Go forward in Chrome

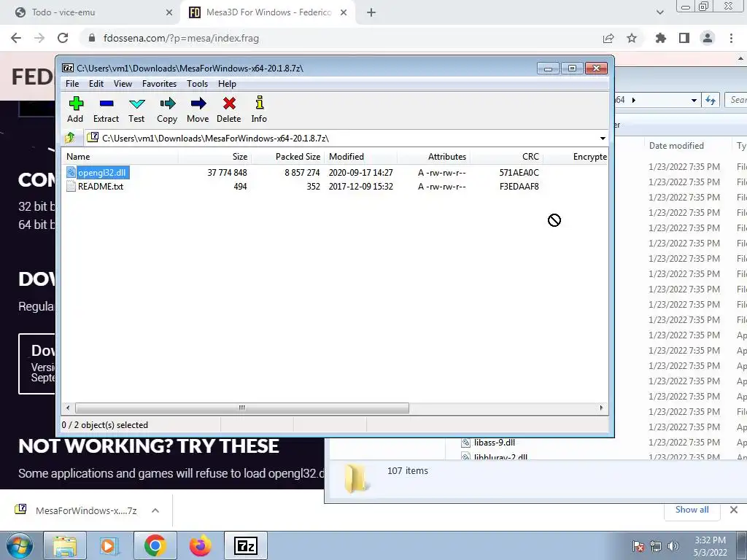(39, 38)
